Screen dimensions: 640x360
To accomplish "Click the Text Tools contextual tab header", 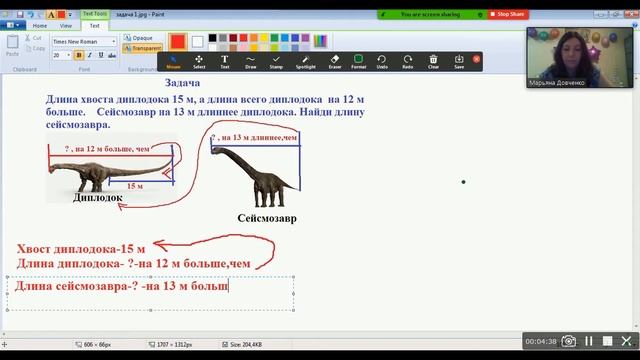I will click(x=95, y=14).
